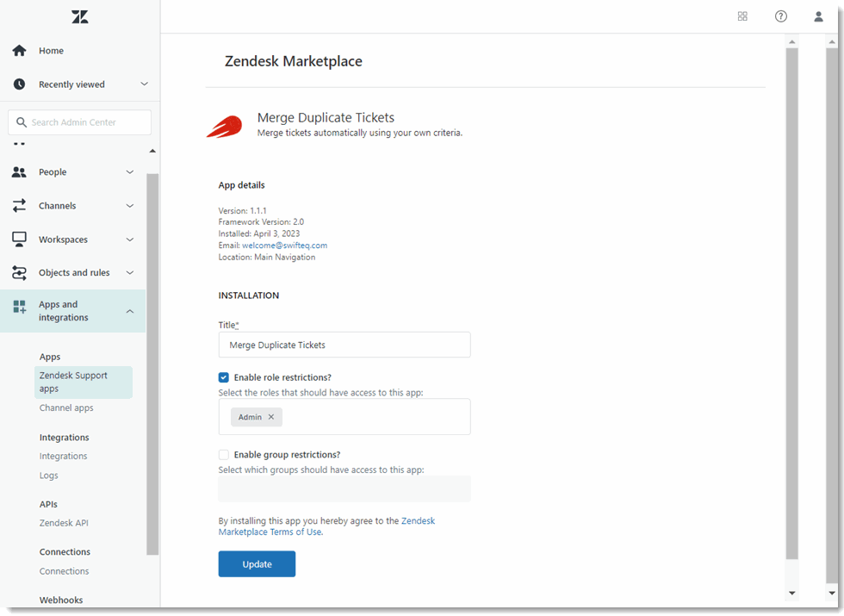Click the Update button
844x616 pixels.
tap(257, 563)
